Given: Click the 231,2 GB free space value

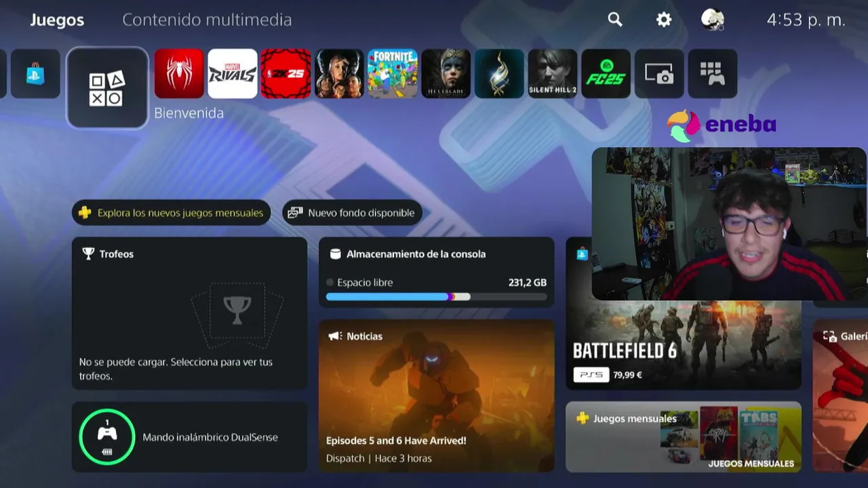Looking at the screenshot, I should point(528,283).
